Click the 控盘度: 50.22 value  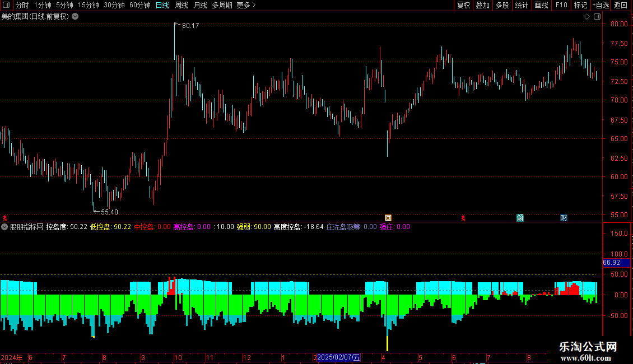click(67, 227)
